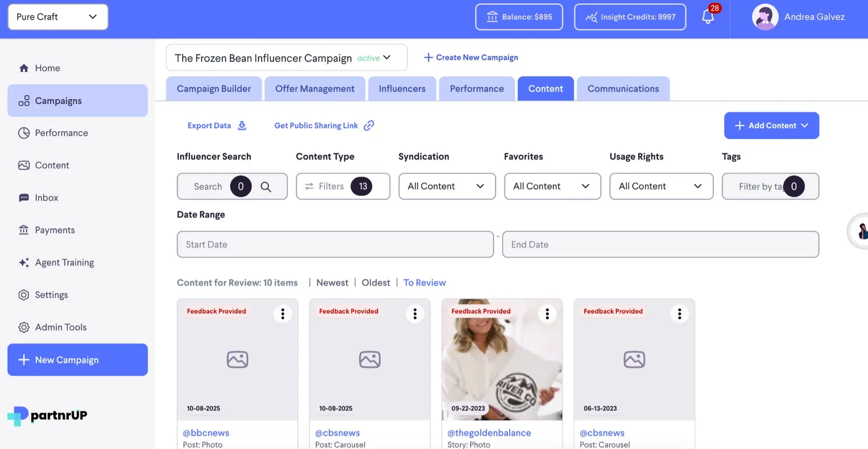Click the New Campaign button

pos(77,360)
